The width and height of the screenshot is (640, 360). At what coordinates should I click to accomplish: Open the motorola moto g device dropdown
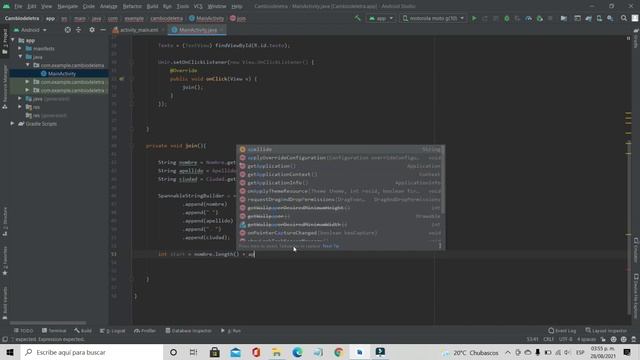point(433,18)
